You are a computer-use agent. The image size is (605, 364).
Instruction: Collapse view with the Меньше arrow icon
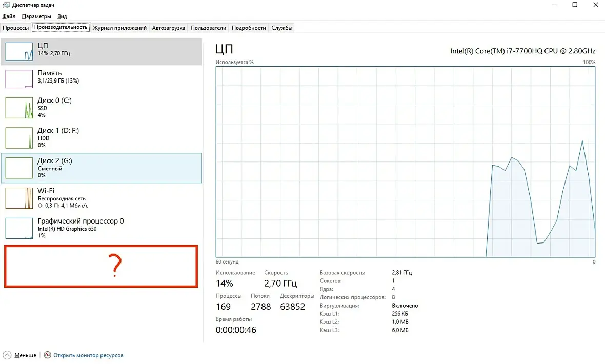7,355
